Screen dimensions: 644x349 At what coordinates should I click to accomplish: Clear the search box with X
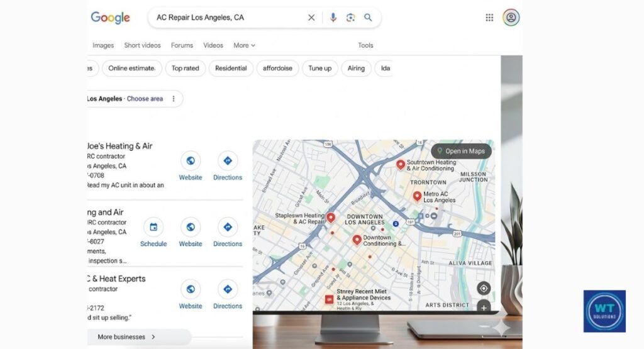(x=311, y=18)
